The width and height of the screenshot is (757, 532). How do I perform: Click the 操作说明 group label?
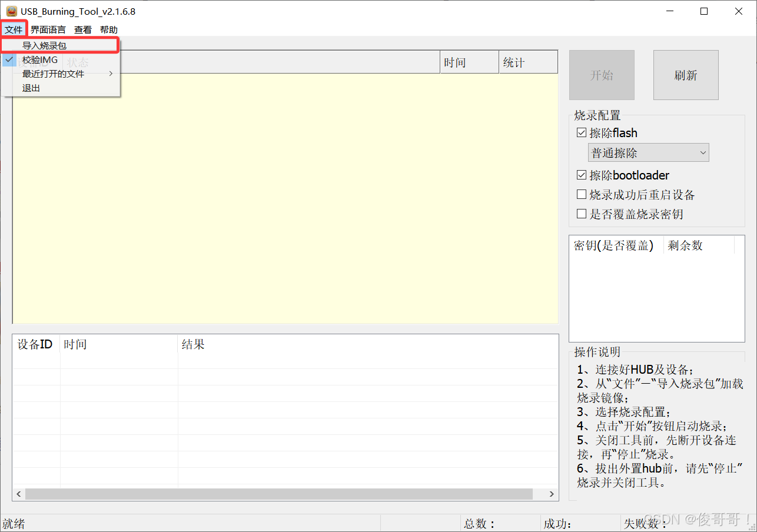pos(597,352)
